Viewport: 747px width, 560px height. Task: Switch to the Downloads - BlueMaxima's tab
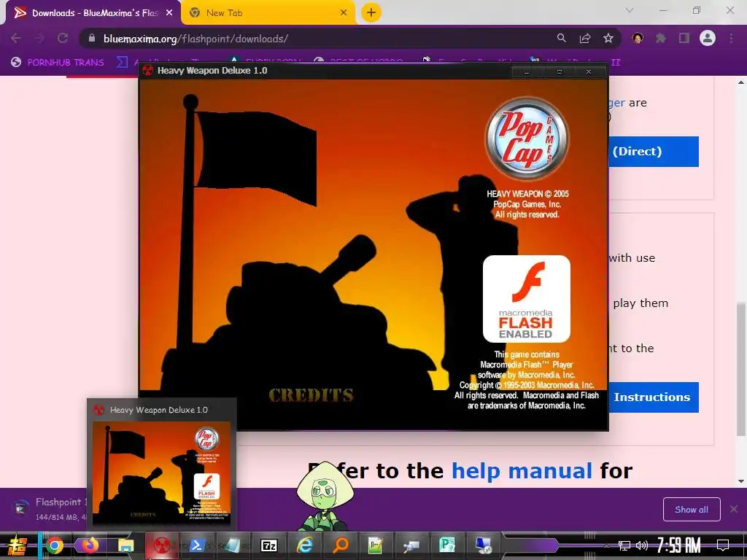94,13
